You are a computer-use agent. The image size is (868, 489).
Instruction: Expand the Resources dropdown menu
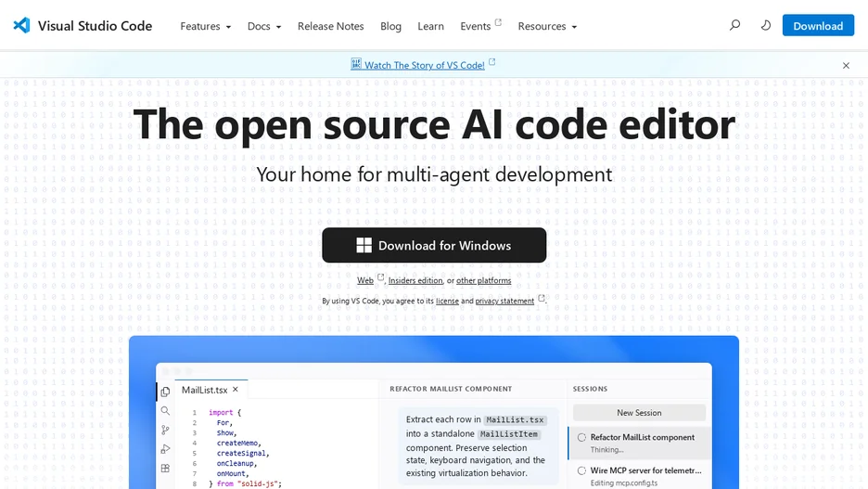tap(547, 26)
